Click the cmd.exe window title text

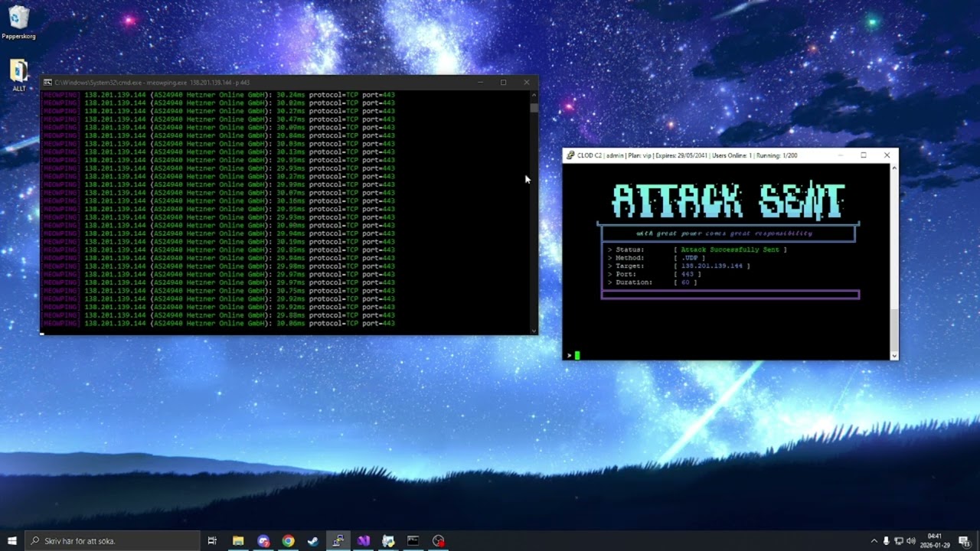152,83
